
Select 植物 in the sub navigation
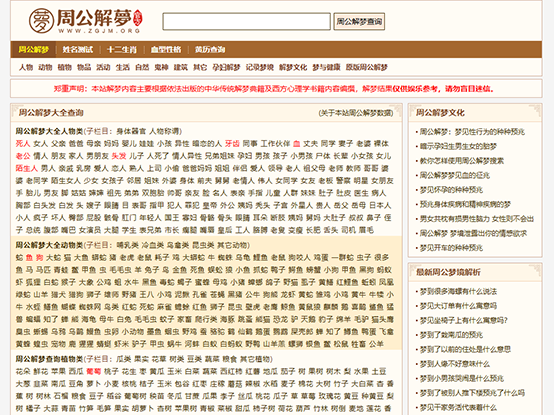coord(65,67)
